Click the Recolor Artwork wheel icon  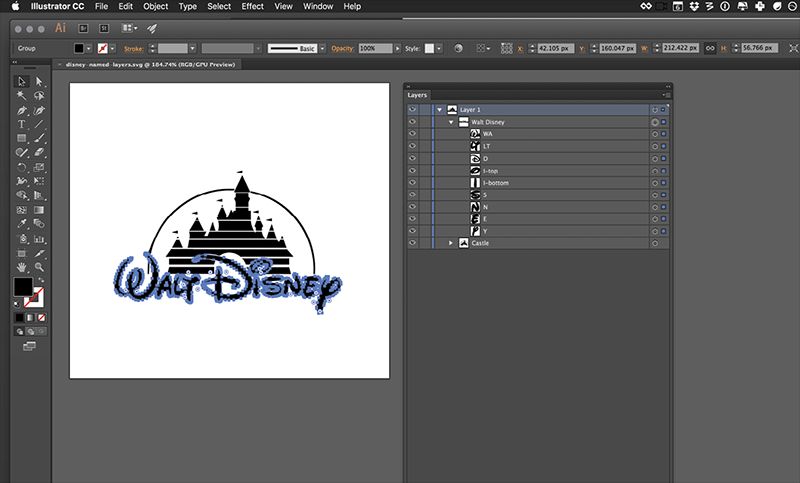tap(459, 48)
